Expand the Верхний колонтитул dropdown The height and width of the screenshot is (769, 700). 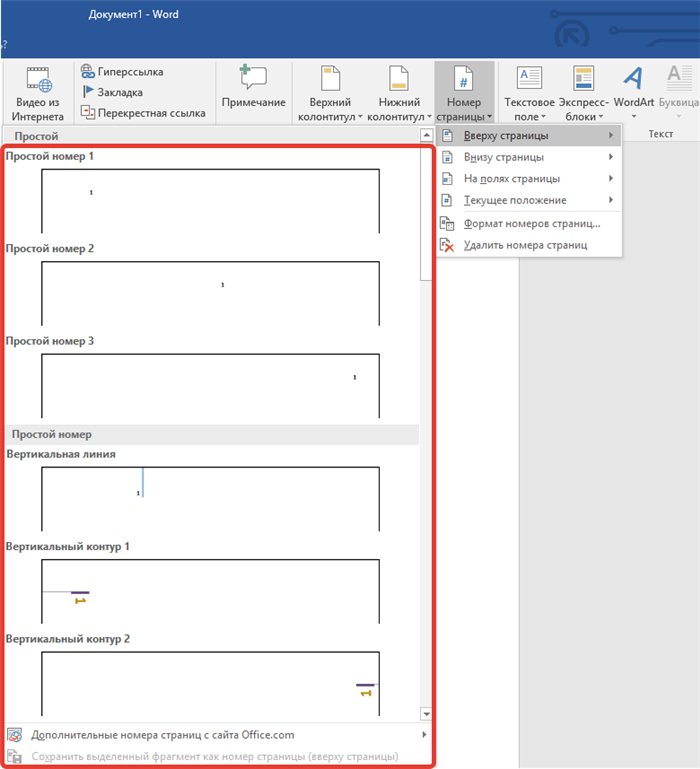coord(330,93)
